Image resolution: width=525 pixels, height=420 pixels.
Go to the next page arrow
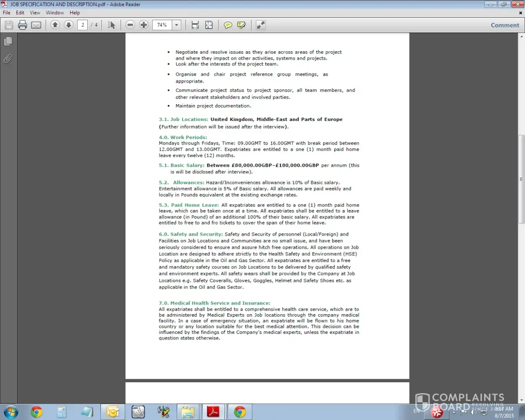click(69, 25)
